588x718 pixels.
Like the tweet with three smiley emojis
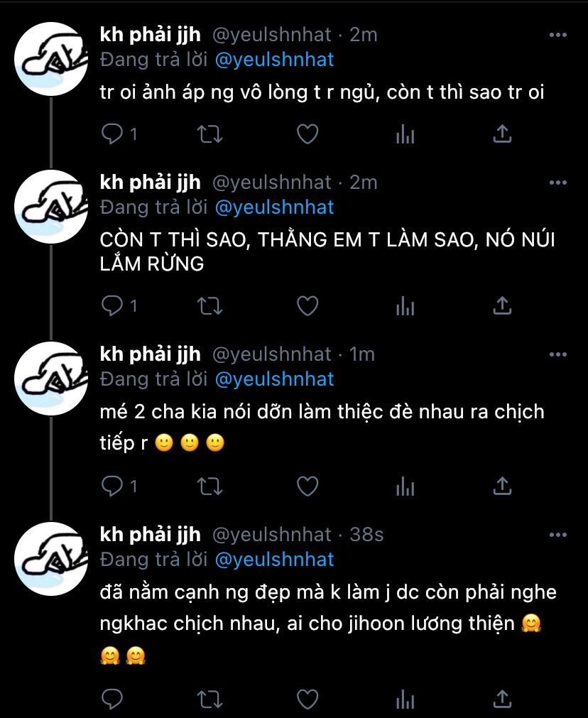[307, 486]
